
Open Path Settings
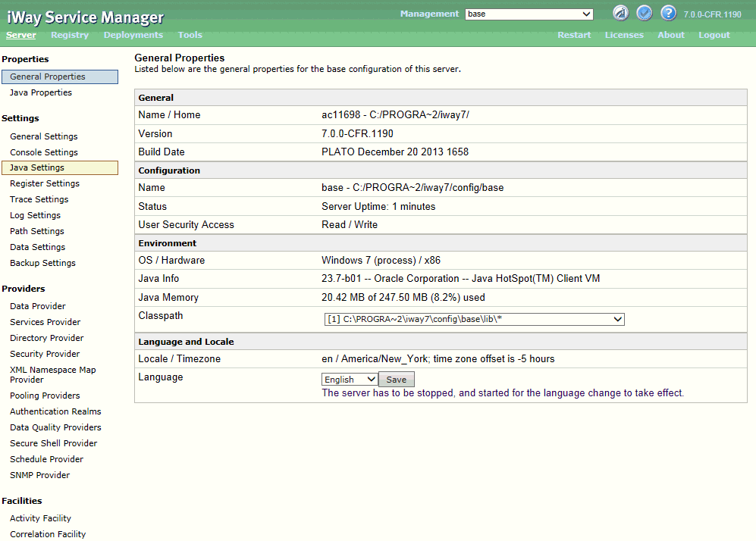tap(37, 231)
